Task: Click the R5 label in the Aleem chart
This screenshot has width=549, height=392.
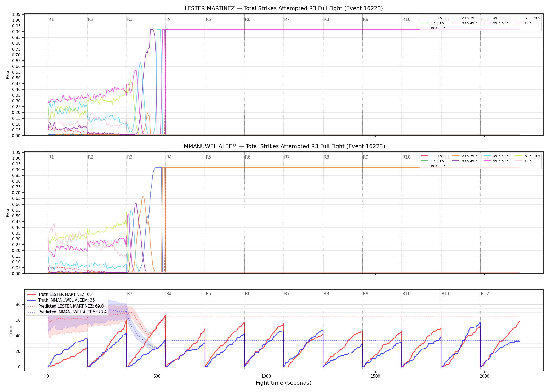Action: (x=208, y=157)
